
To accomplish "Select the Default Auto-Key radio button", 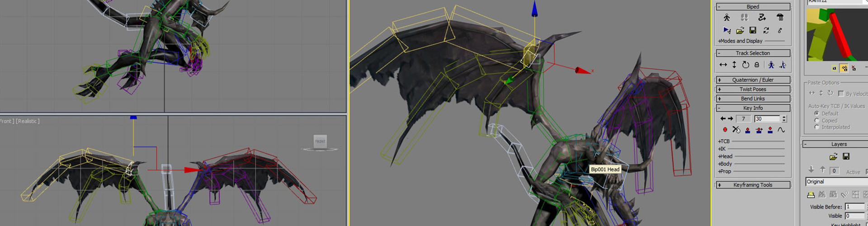I will click(x=816, y=113).
